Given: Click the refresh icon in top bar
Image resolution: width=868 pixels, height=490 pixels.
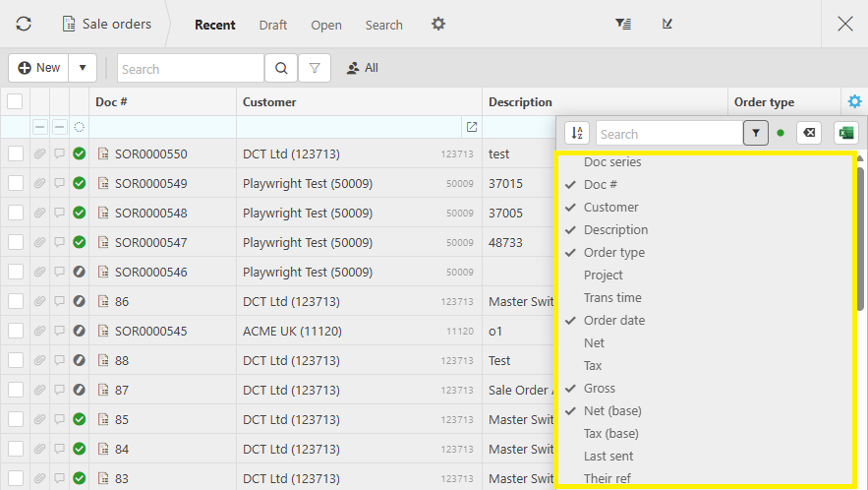Looking at the screenshot, I should (24, 24).
